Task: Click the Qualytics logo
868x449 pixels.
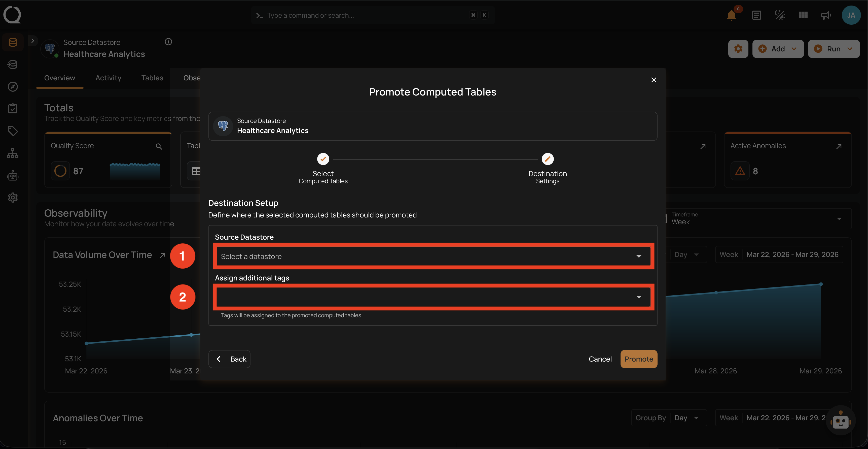Action: (12, 15)
